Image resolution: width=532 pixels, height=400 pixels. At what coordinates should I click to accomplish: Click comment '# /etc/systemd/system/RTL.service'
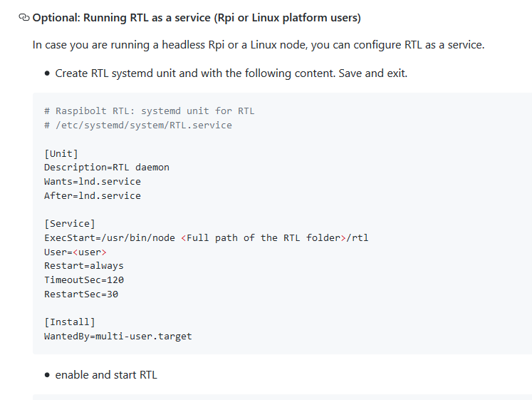138,125
